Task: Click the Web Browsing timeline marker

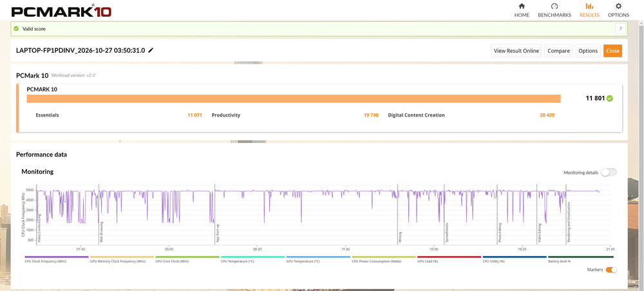Action: [102, 232]
